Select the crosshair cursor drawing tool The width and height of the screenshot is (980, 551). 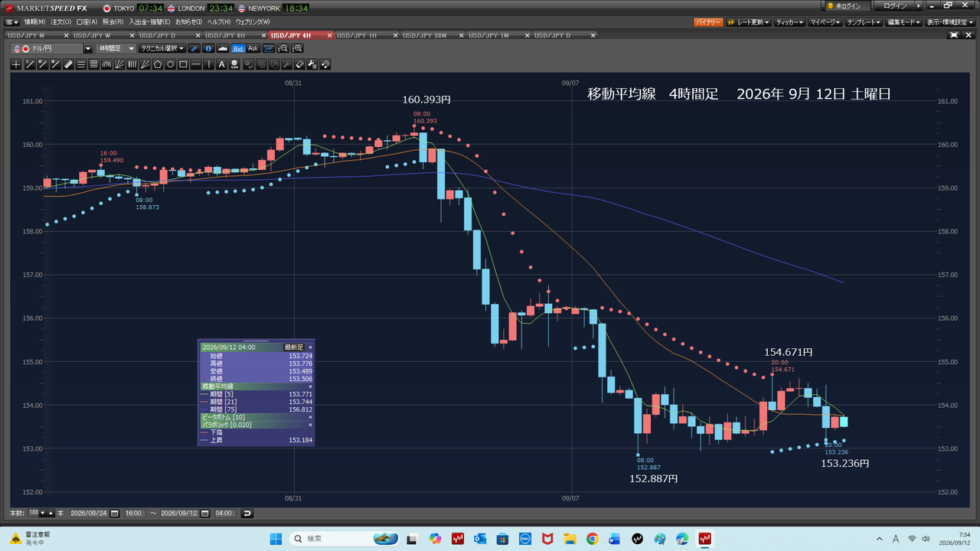pyautogui.click(x=16, y=64)
